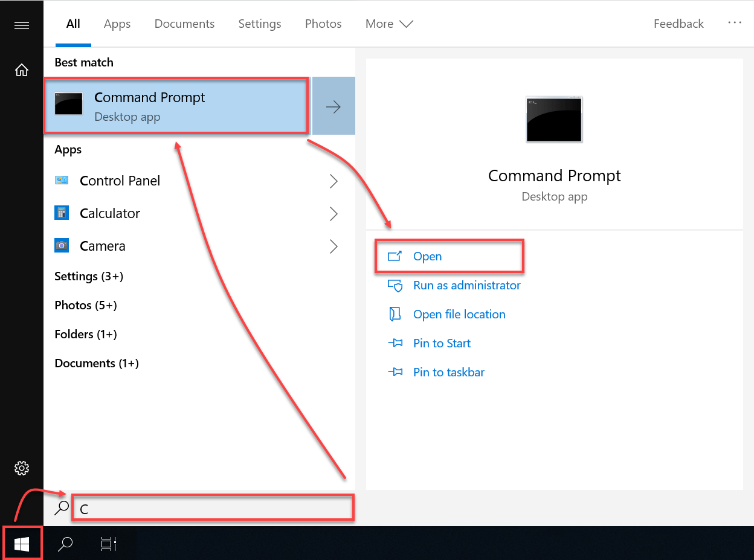Show Photos (5+) results
Image resolution: width=754 pixels, height=560 pixels.
pyautogui.click(x=86, y=305)
